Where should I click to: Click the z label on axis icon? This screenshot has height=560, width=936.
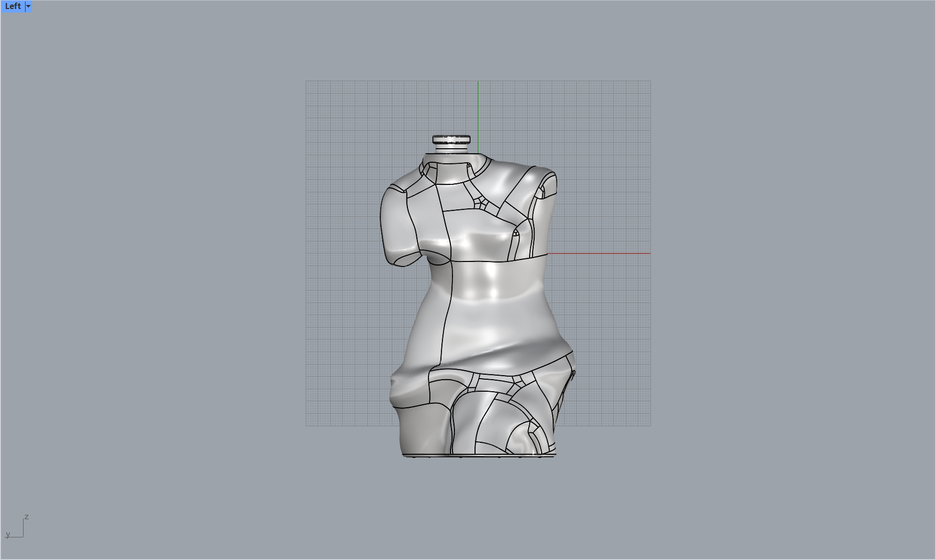[x=27, y=516]
